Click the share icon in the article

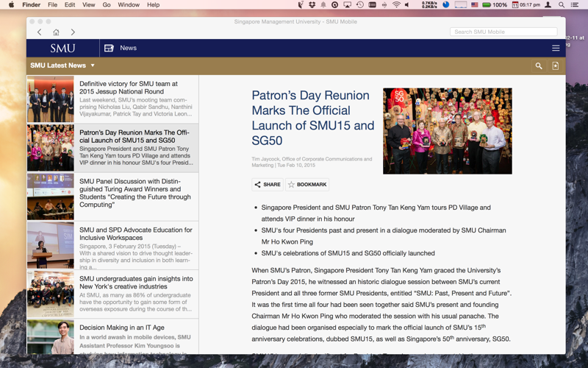point(258,185)
